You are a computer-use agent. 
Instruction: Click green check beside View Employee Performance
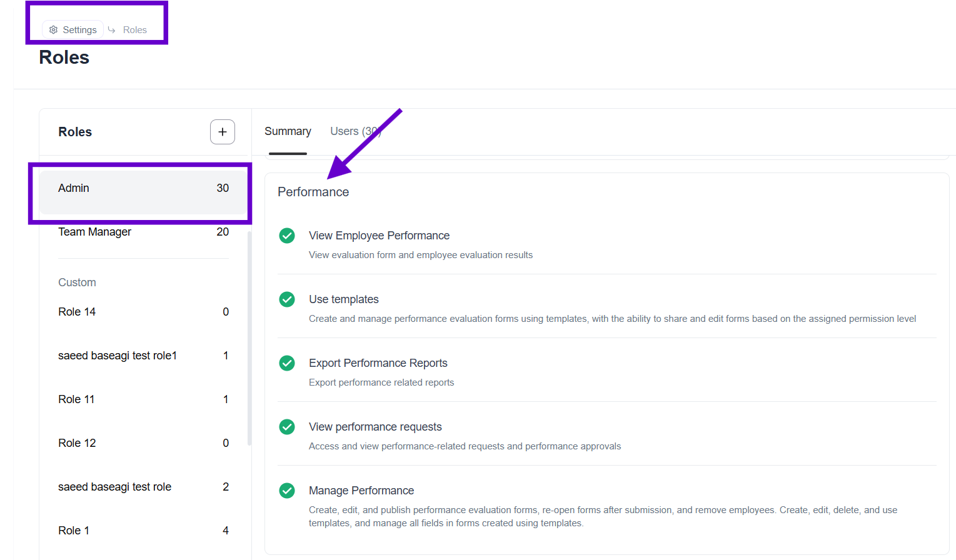coord(287,236)
